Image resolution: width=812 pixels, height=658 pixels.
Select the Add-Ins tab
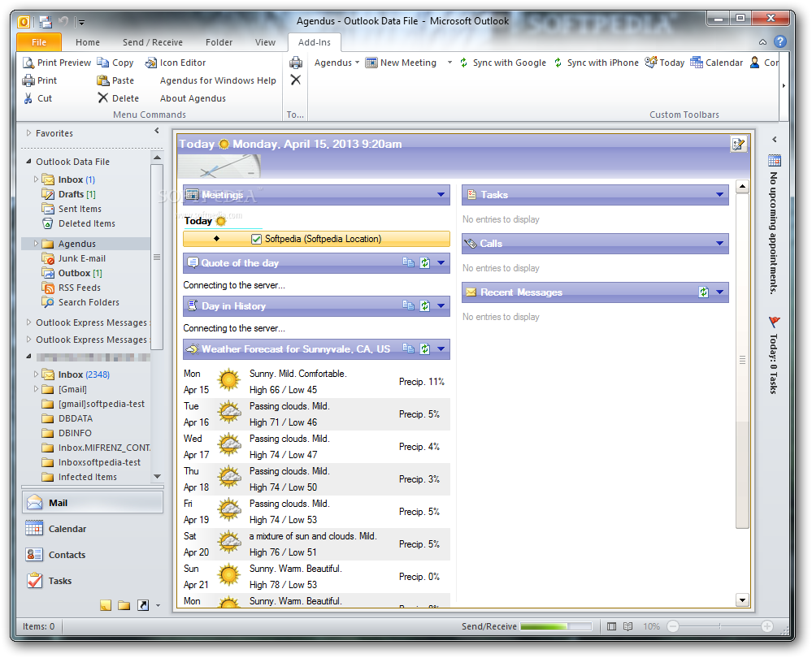(315, 42)
